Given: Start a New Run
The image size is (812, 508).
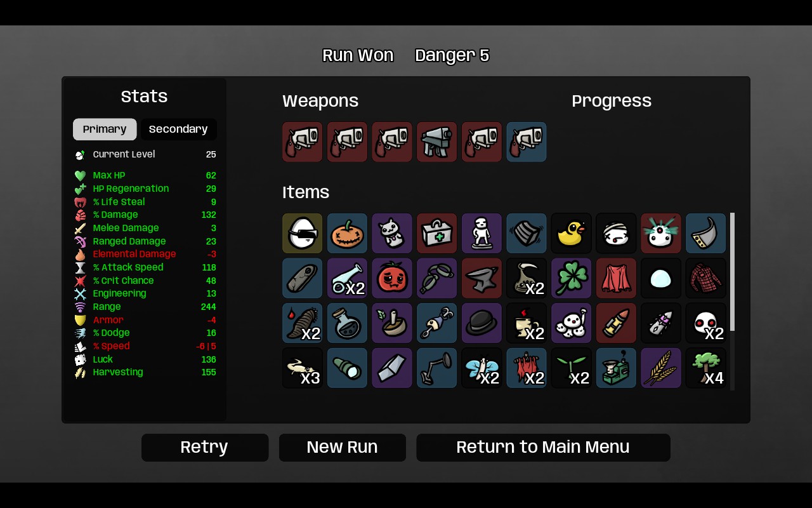Looking at the screenshot, I should (342, 447).
